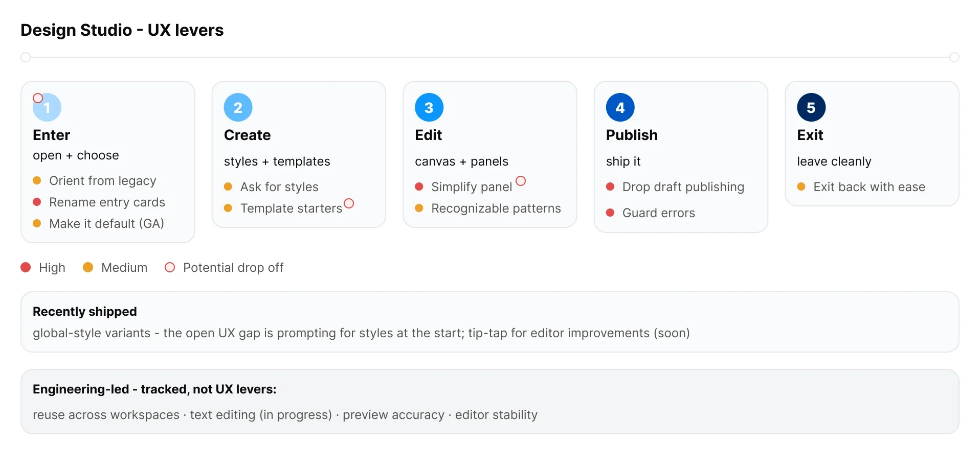The height and width of the screenshot is (466, 980).
Task: Select the number 2 Create stage badge
Action: click(x=238, y=107)
